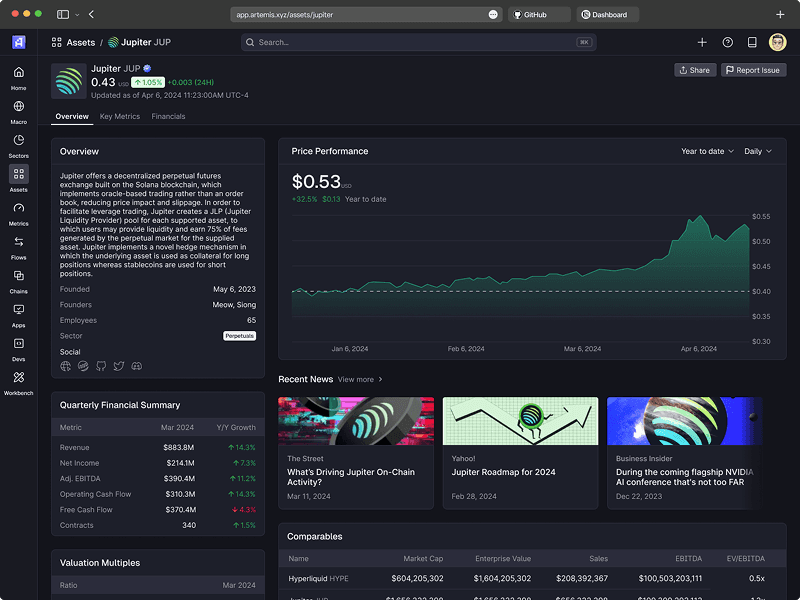Click the browser sidebar toggle icon
Image resolution: width=800 pixels, height=600 pixels.
click(63, 14)
